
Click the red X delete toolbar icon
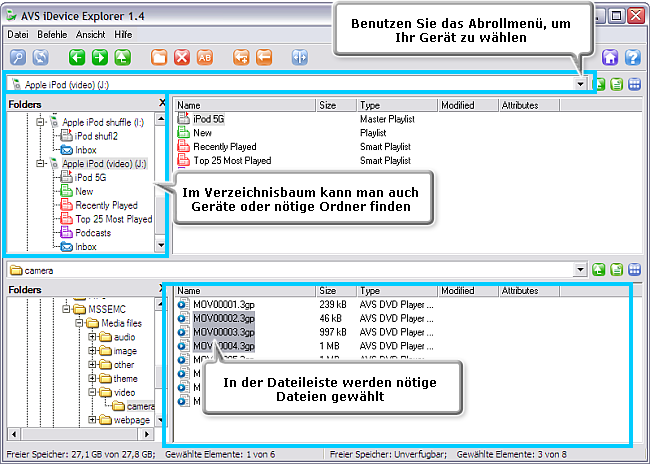182,57
